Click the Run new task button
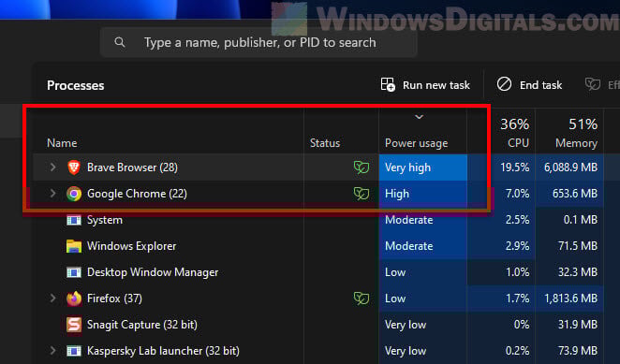This screenshot has width=620, height=364. [x=425, y=84]
